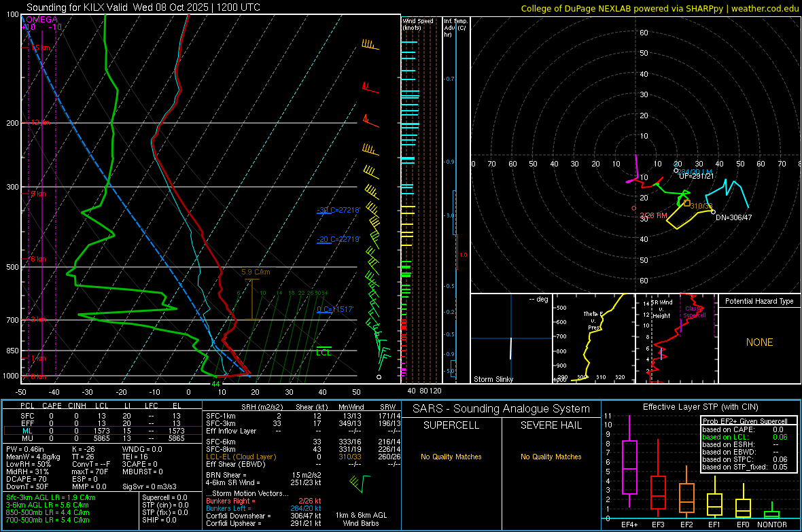The width and height of the screenshot is (802, 532).
Task: Click the Bunkers Left = 284/20 kt line
Action: [264, 508]
